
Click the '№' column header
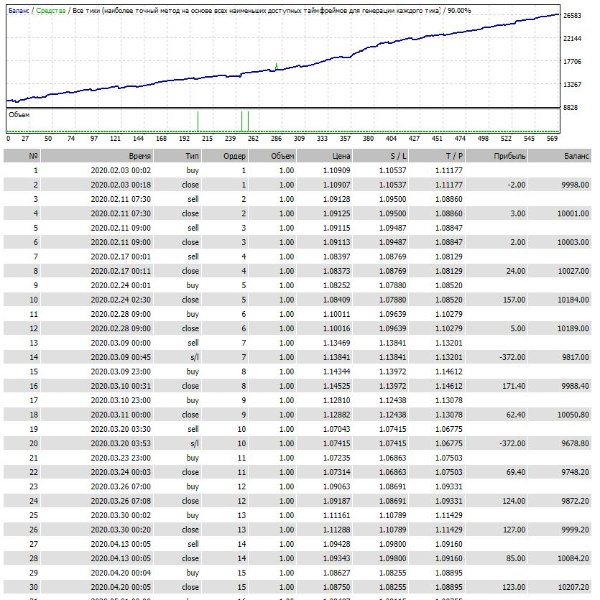[22, 156]
